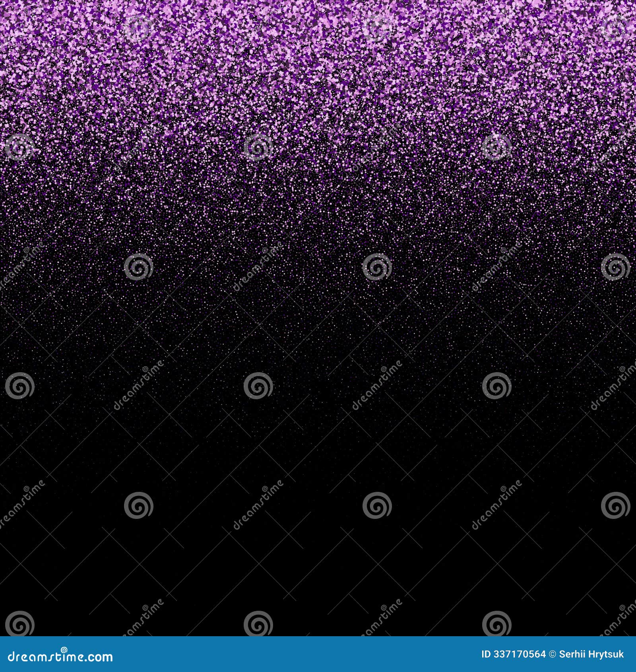The width and height of the screenshot is (636, 672).
Task: Click the dark black area near the bottom
Action: (318, 577)
